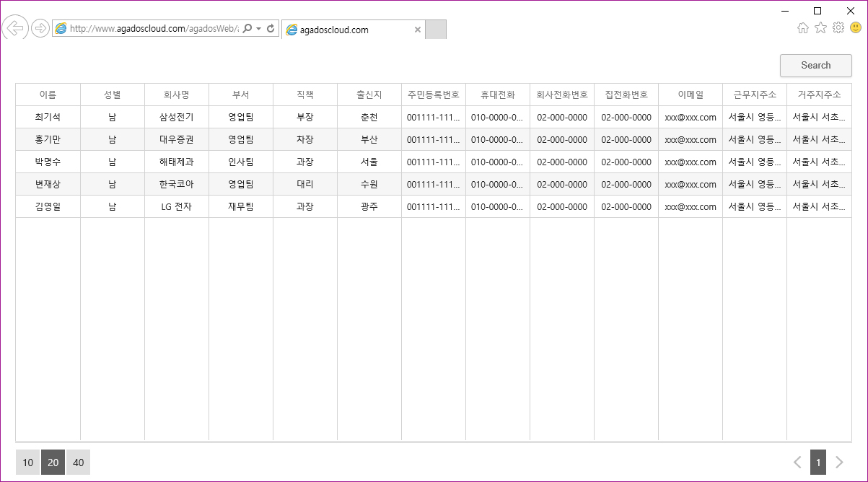This screenshot has height=482, width=868.
Task: Click the 직책 column header
Action: [304, 95]
